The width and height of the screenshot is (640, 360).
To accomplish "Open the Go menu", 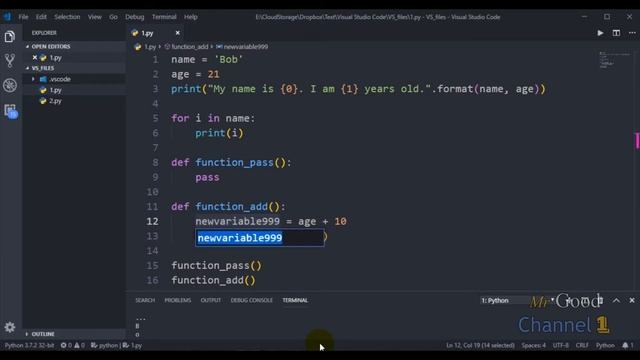I will point(113,17).
